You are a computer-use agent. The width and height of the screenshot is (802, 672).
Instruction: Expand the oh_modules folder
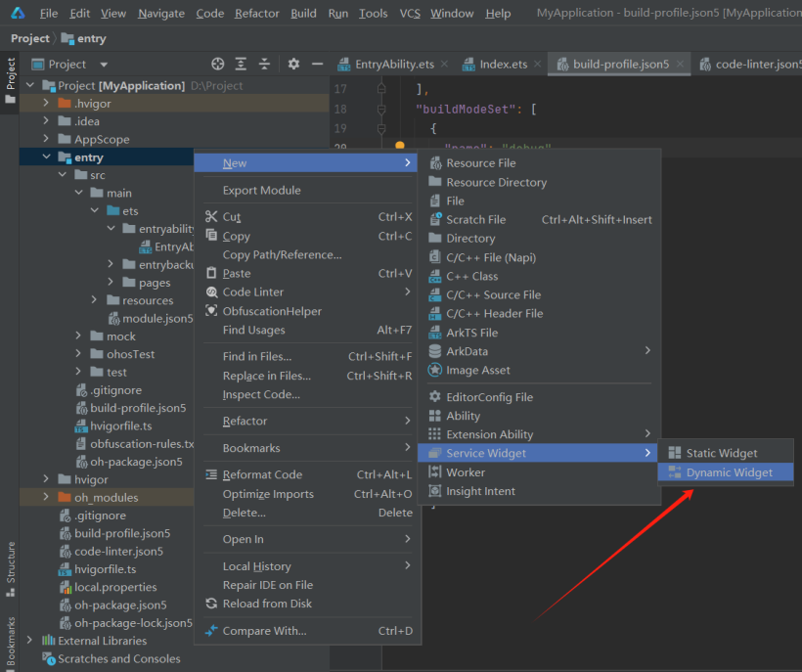(x=46, y=497)
